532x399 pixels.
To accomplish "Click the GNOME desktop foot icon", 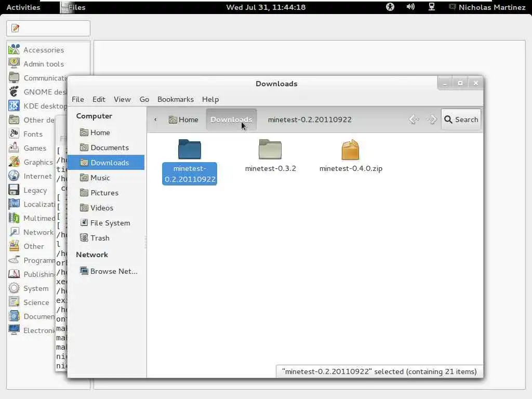I will click(x=14, y=91).
